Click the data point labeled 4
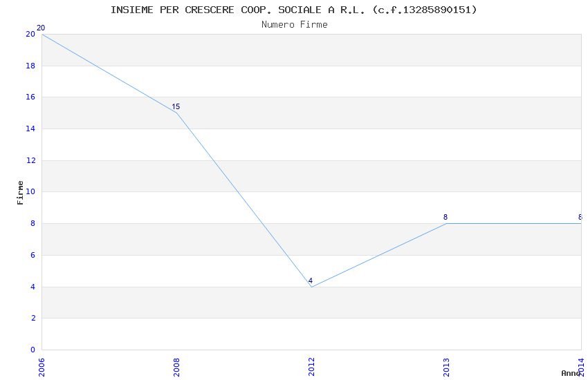Image resolution: width=588 pixels, height=380 pixels. [311, 287]
